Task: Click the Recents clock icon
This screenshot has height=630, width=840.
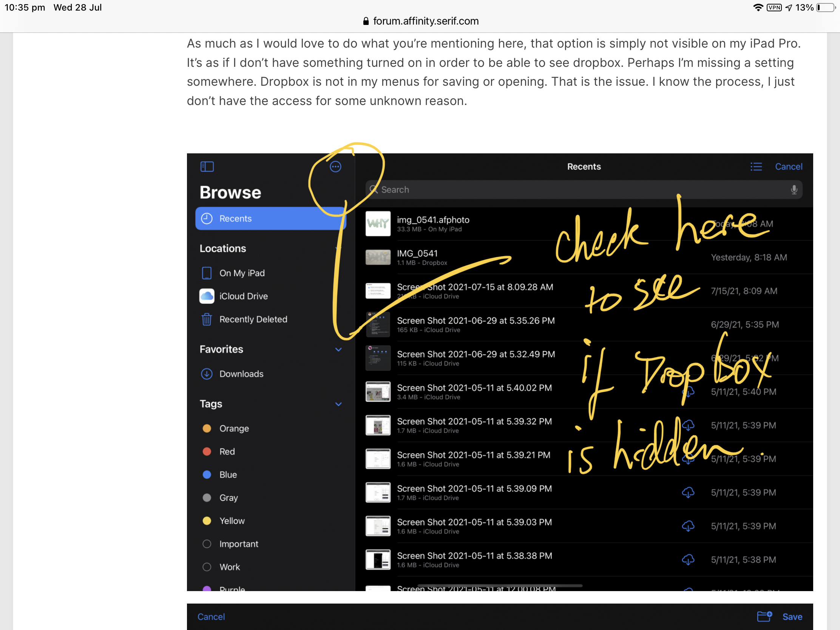Action: (x=207, y=218)
